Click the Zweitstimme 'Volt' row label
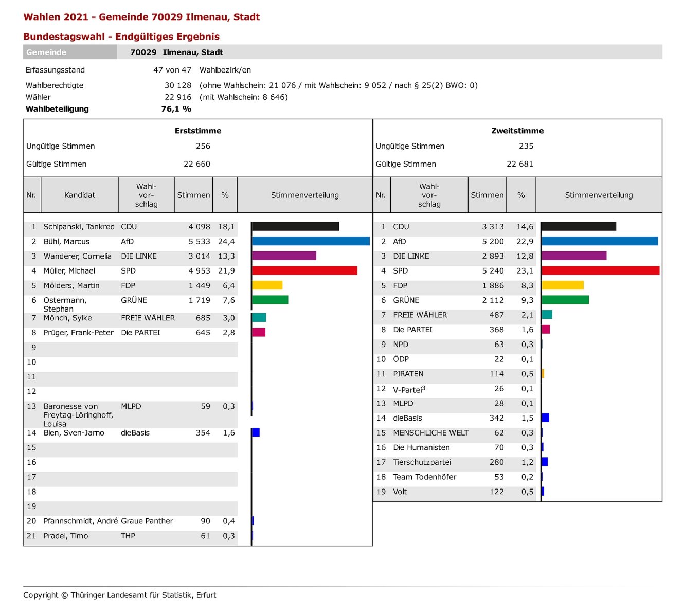Viewport: 684px width, 616px height. 400,492
